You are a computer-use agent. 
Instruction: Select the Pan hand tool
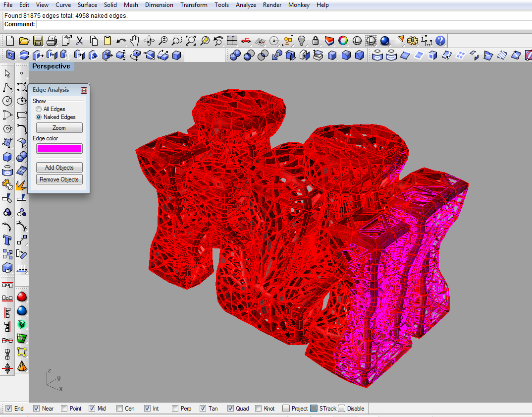click(135, 41)
